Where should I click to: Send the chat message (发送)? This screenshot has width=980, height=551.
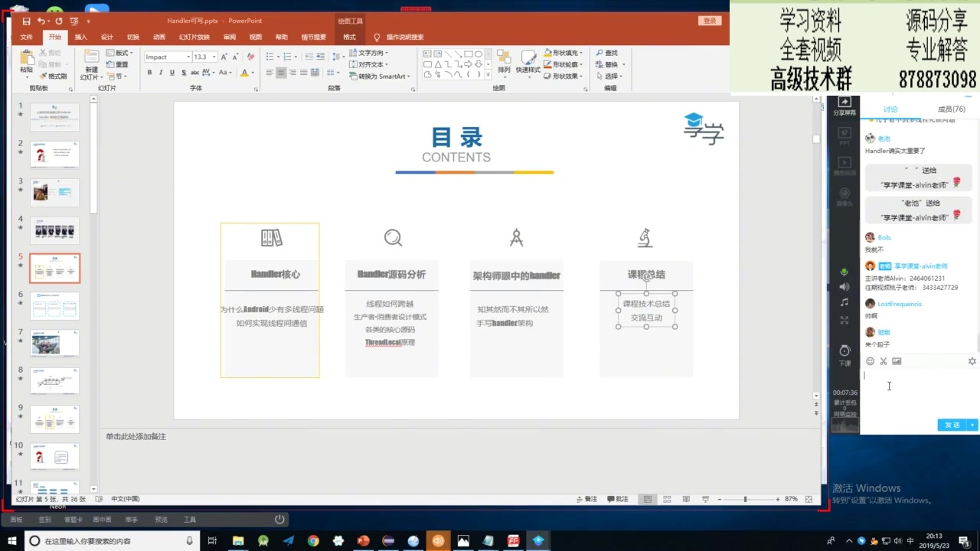[x=952, y=425]
